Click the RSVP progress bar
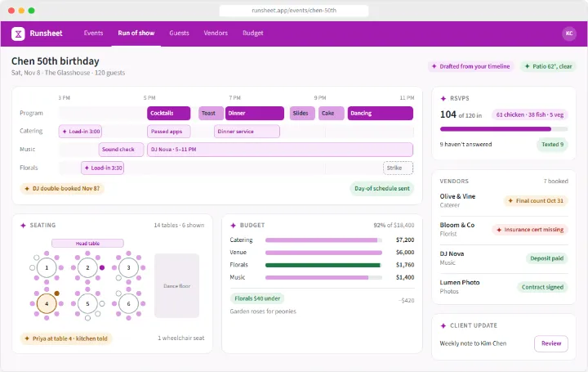This screenshot has width=588, height=372. [504, 129]
